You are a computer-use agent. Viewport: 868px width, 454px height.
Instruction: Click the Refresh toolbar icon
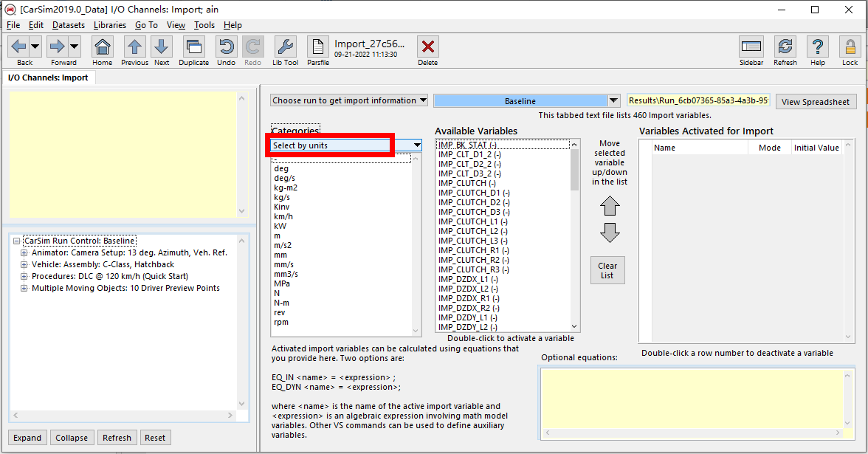click(785, 47)
